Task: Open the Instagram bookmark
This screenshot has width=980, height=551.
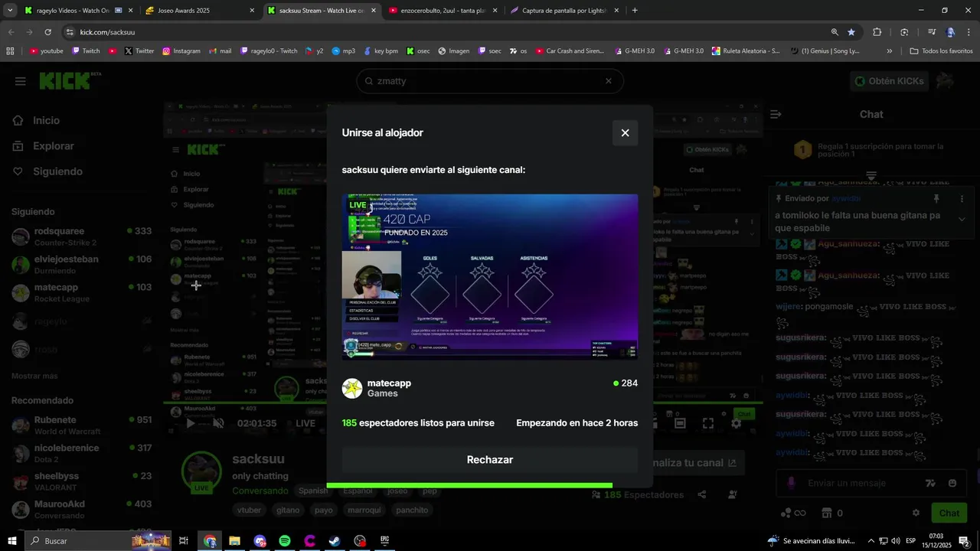Action: tap(181, 51)
